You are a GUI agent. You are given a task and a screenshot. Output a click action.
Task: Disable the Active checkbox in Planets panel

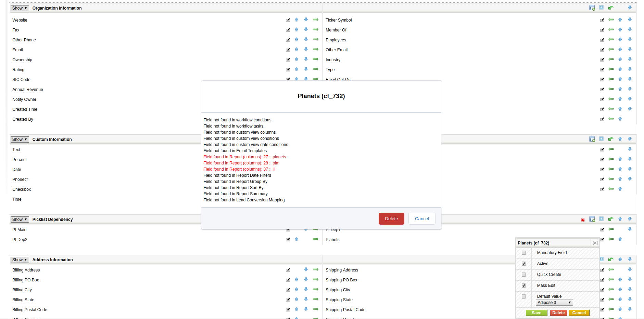[523, 264]
